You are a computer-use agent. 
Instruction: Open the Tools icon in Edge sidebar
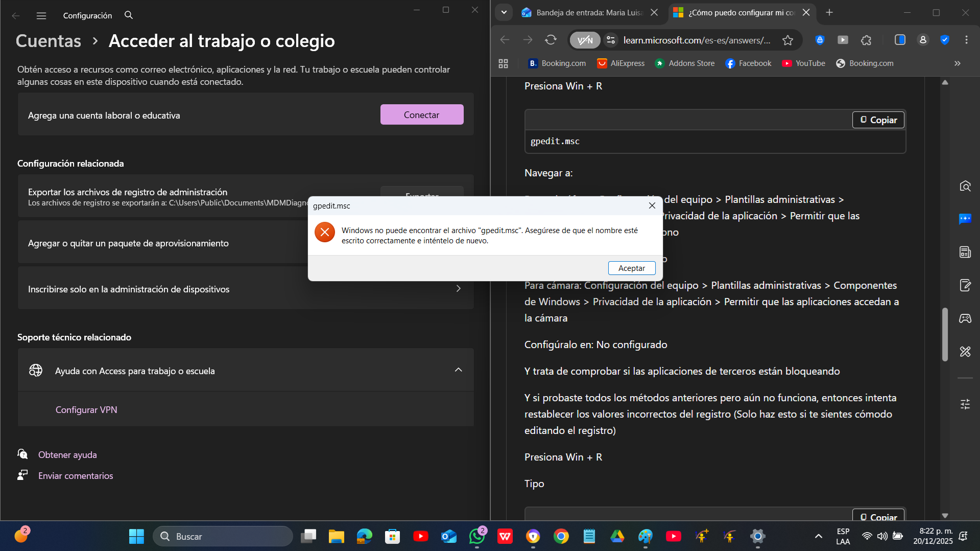tap(965, 352)
